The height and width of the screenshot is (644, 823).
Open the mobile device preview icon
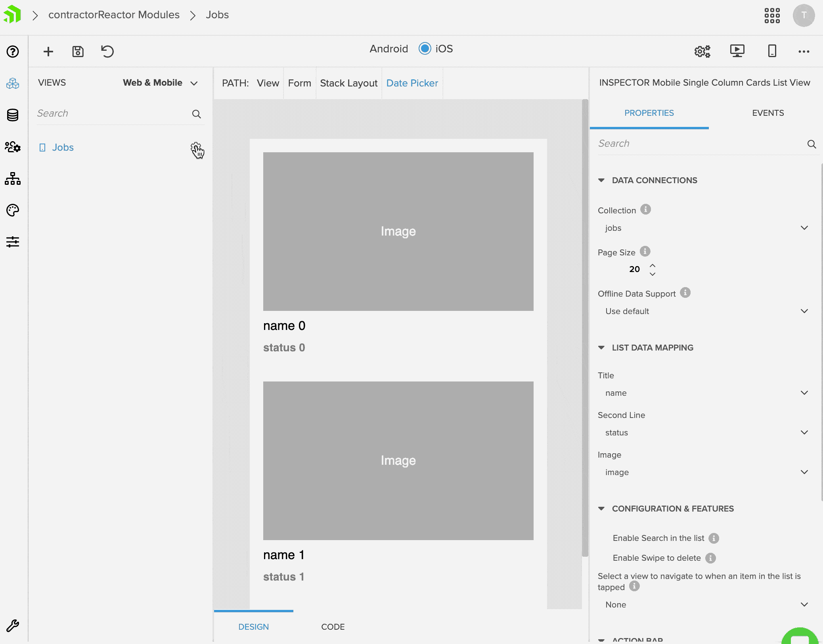click(x=771, y=51)
